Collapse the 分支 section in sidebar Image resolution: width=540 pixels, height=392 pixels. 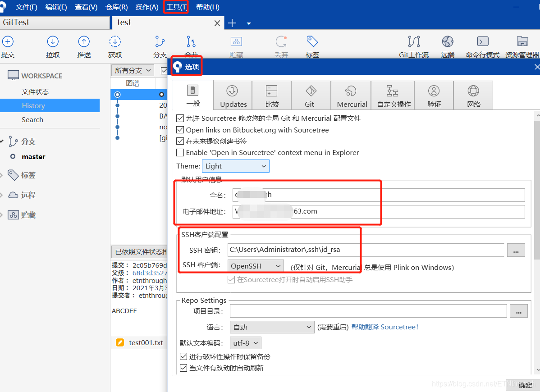tap(2, 141)
